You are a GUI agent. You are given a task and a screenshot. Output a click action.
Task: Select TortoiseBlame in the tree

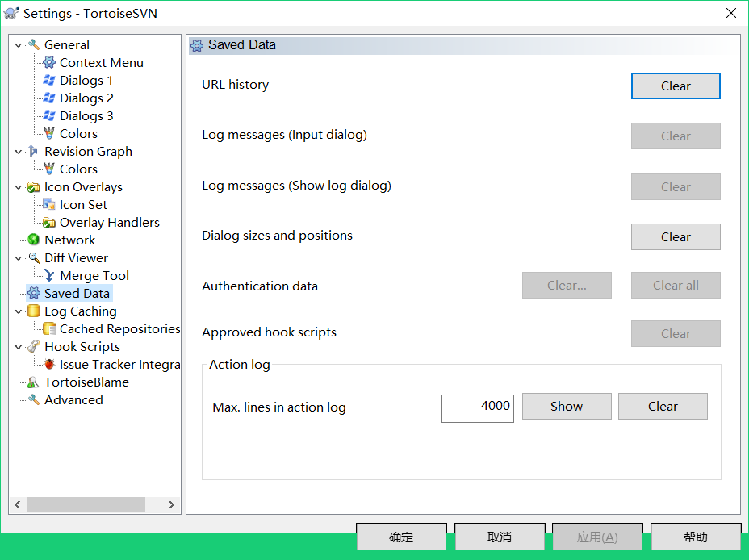click(x=86, y=382)
